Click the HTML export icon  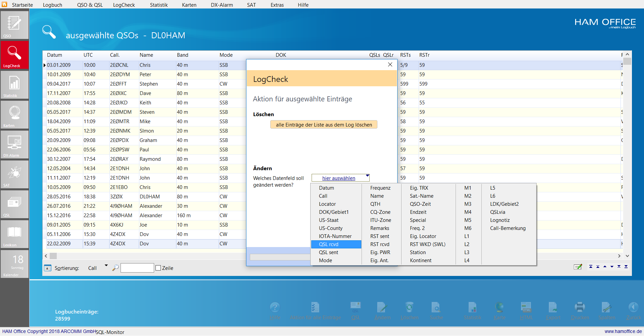point(526,307)
